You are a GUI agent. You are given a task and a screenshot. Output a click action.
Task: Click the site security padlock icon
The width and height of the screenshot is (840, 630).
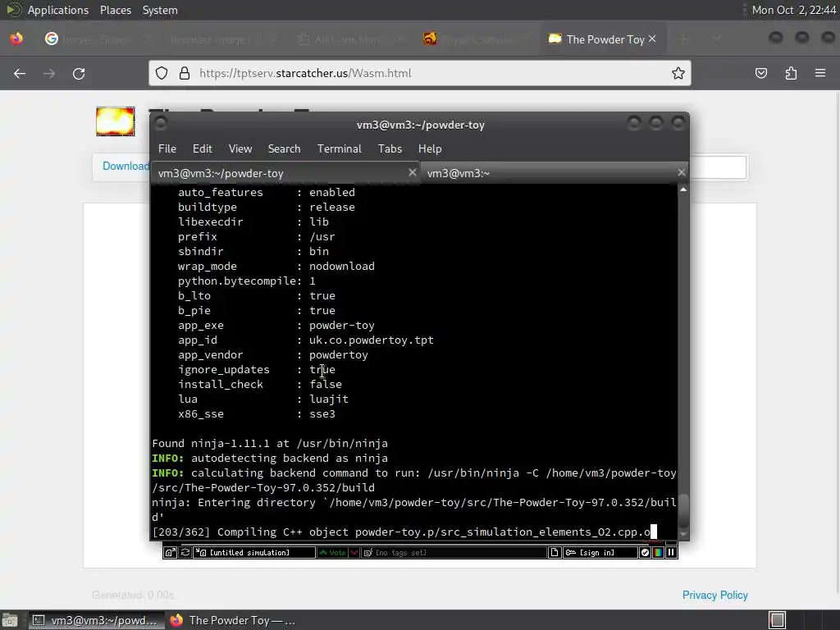click(185, 73)
